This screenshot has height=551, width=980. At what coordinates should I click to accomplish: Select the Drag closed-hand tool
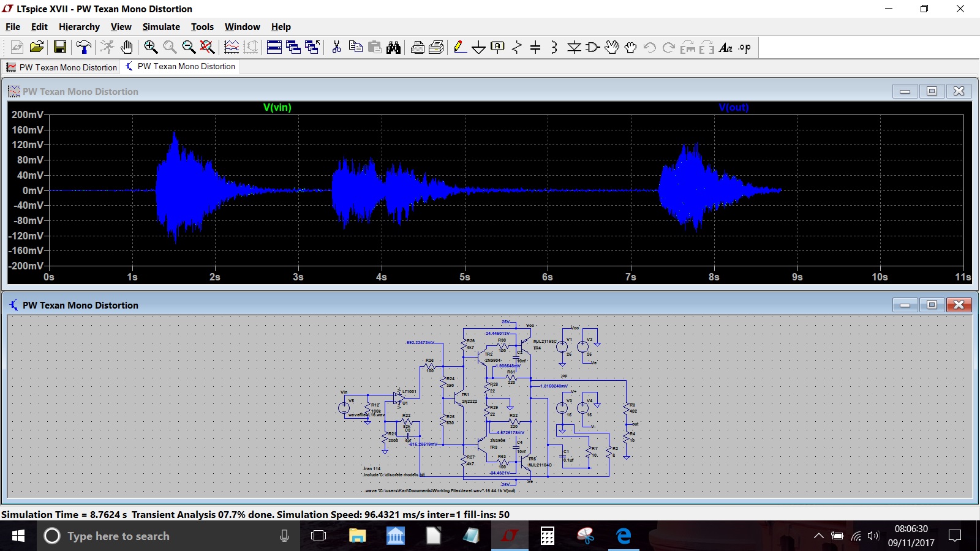pos(631,47)
